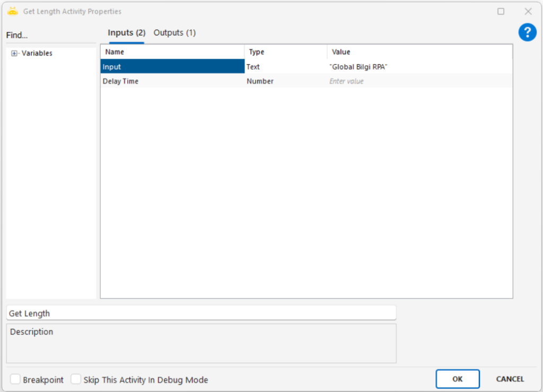Select the Variables tree label

(37, 54)
